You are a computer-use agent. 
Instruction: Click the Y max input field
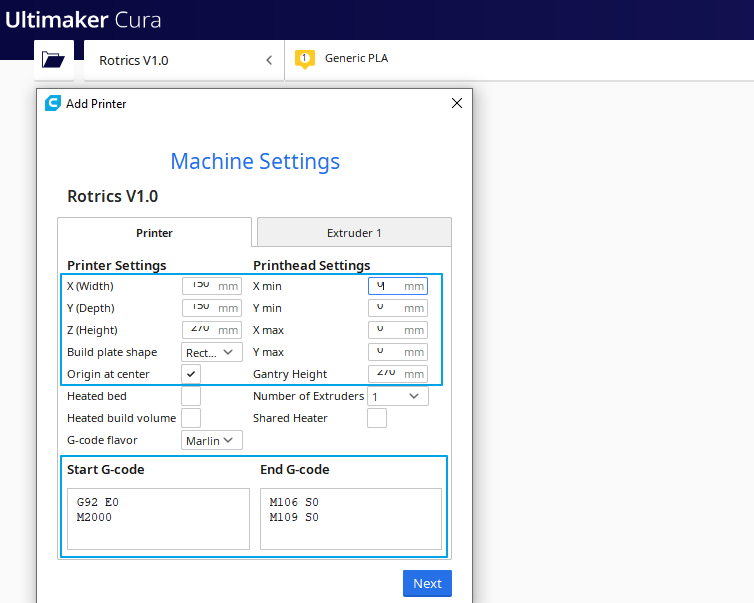tap(398, 352)
